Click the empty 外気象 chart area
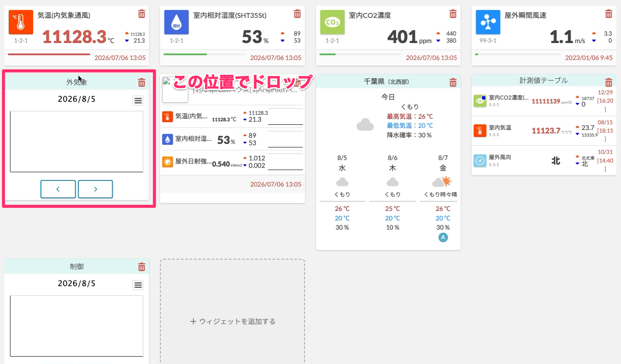The width and height of the screenshot is (621, 364). click(x=77, y=141)
